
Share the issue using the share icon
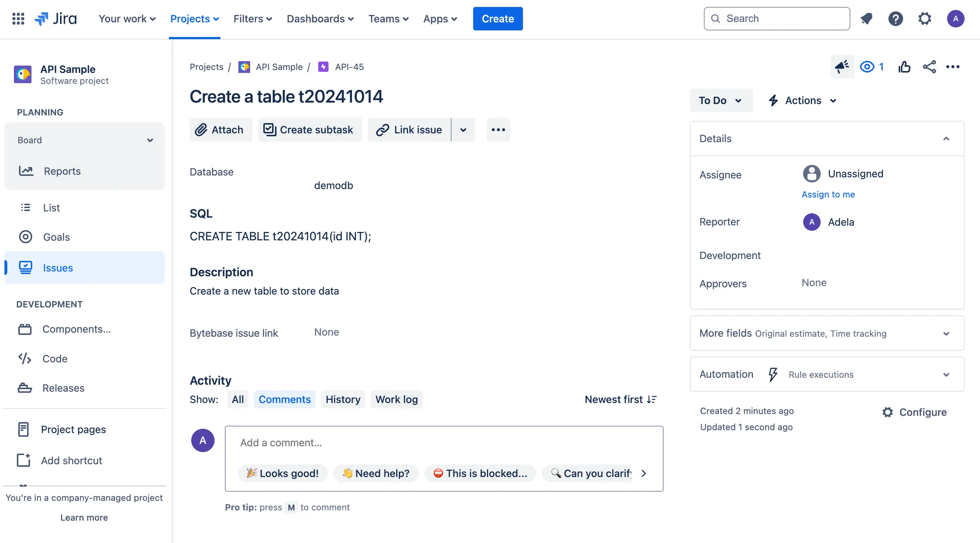pos(929,67)
